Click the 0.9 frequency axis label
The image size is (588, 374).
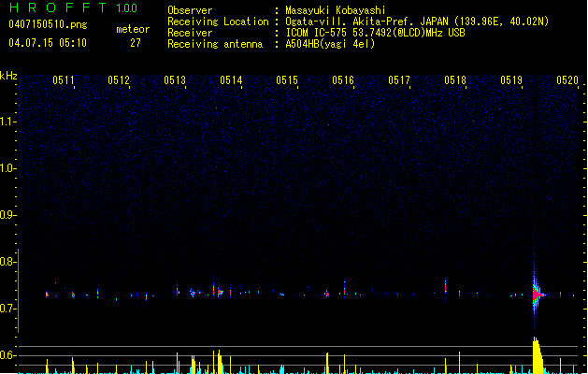click(7, 215)
